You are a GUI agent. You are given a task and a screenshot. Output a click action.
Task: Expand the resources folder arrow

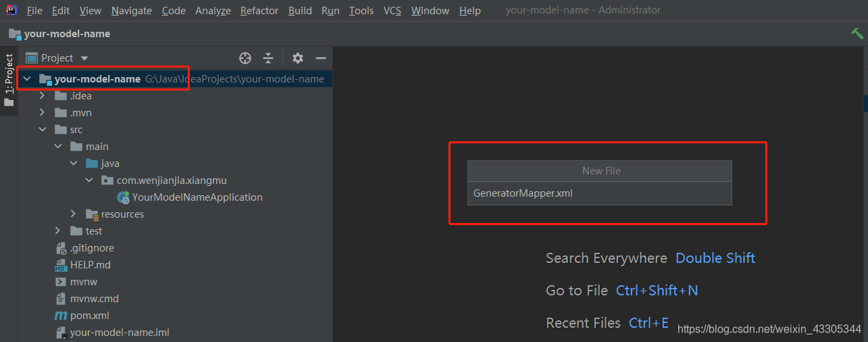74,214
